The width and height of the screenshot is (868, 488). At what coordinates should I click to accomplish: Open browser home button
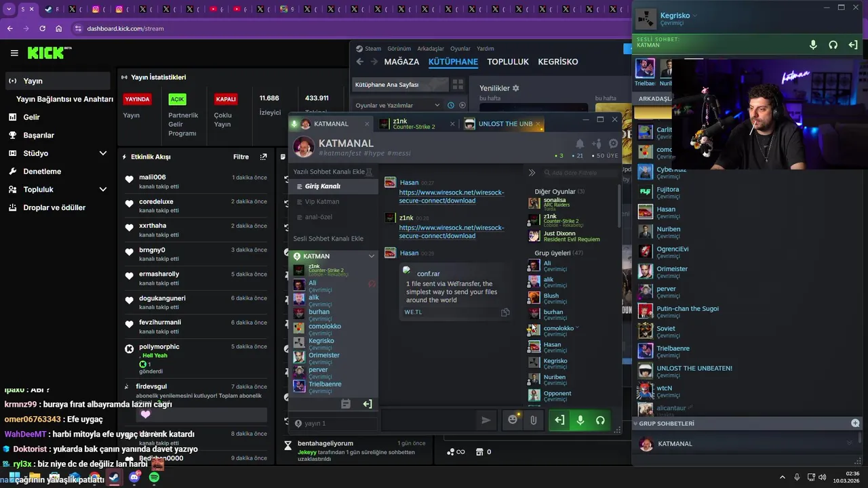(x=58, y=28)
